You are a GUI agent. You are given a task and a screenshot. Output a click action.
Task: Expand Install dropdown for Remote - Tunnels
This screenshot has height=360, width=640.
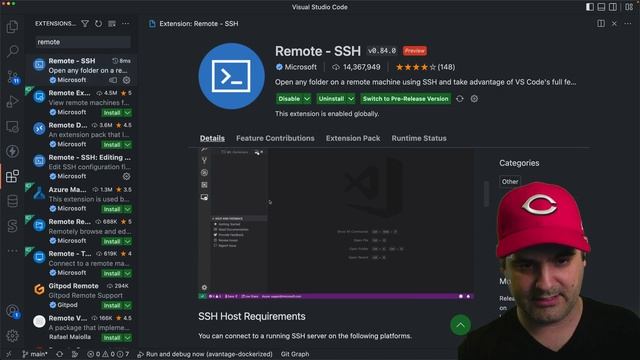pos(128,273)
